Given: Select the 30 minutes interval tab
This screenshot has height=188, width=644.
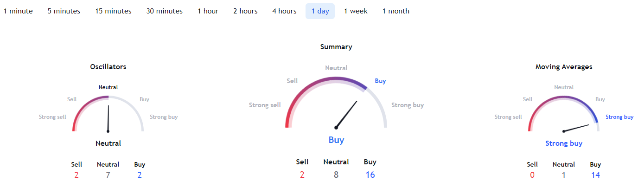Looking at the screenshot, I should 165,11.
